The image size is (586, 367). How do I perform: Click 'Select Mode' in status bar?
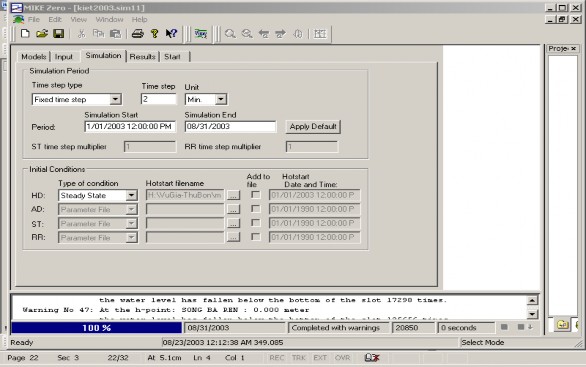(482, 342)
